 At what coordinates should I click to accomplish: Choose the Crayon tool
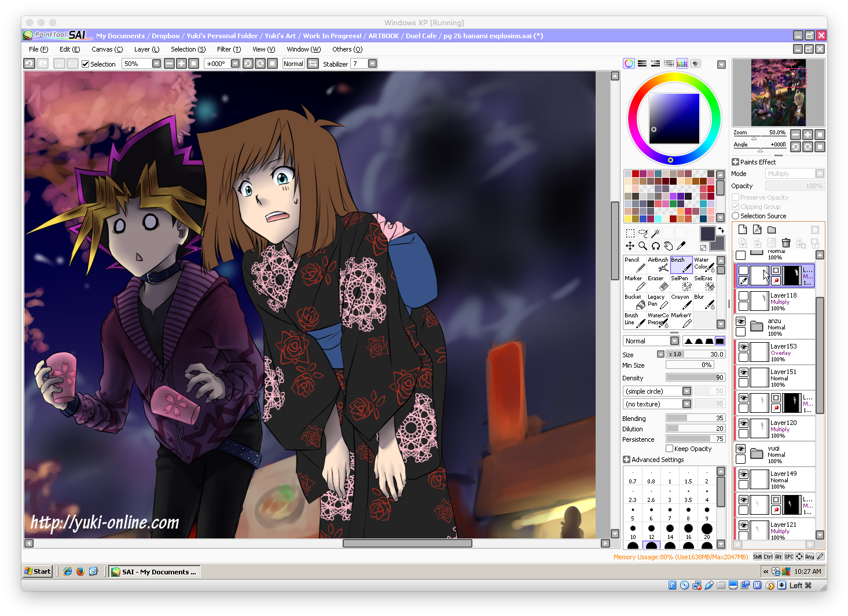tap(681, 300)
